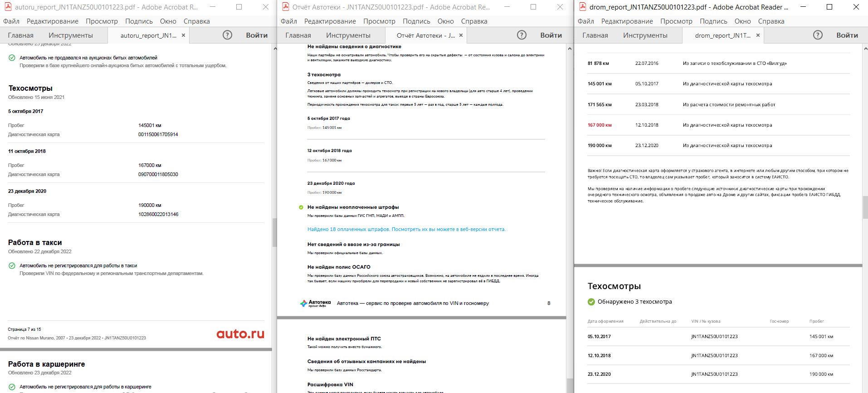
Task: Click scroll-up arrow in the autoru_report window
Action: click(x=274, y=48)
